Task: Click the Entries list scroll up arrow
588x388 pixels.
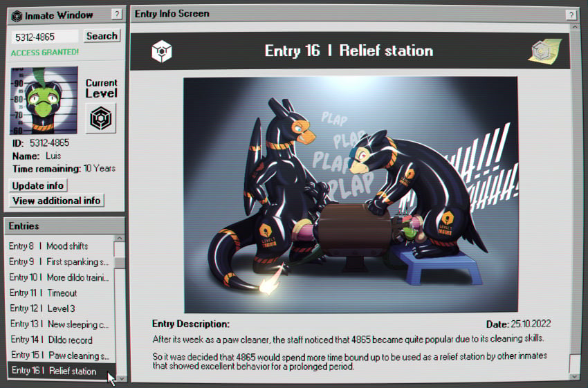Action: point(120,239)
